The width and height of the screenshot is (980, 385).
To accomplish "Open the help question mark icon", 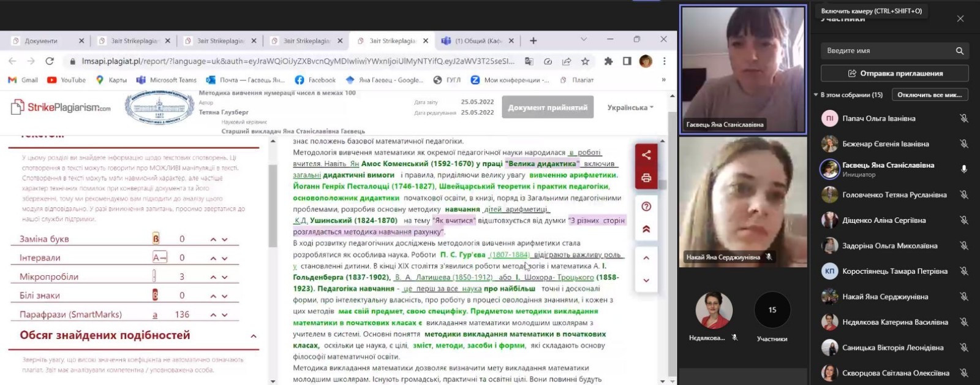I will coord(646,207).
